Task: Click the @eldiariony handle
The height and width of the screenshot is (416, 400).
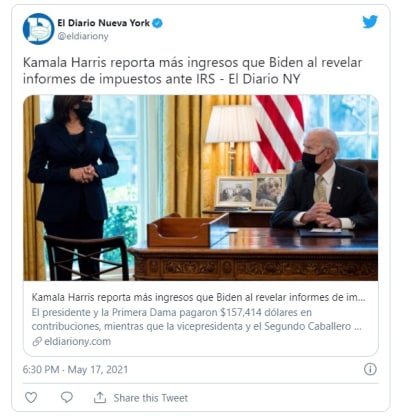Action: click(x=83, y=36)
